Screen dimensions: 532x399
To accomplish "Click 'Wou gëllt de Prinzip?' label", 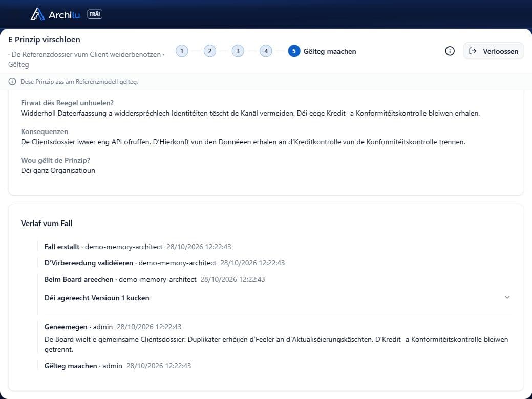I will [56, 160].
